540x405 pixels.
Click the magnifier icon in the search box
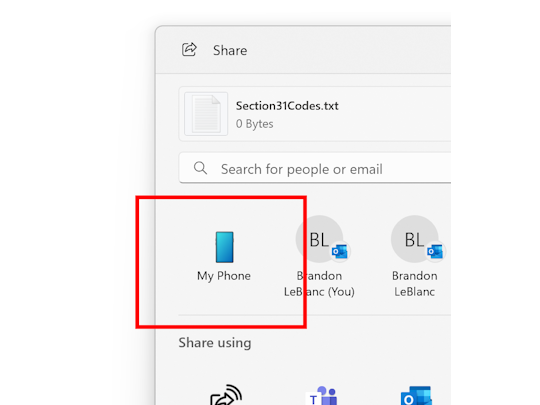[x=200, y=168]
